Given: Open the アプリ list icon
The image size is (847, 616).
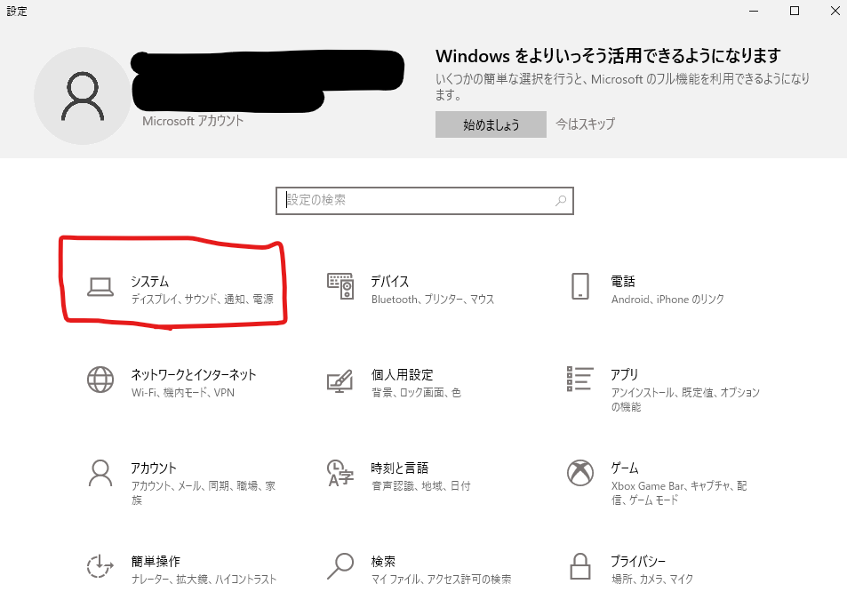Looking at the screenshot, I should click(580, 379).
